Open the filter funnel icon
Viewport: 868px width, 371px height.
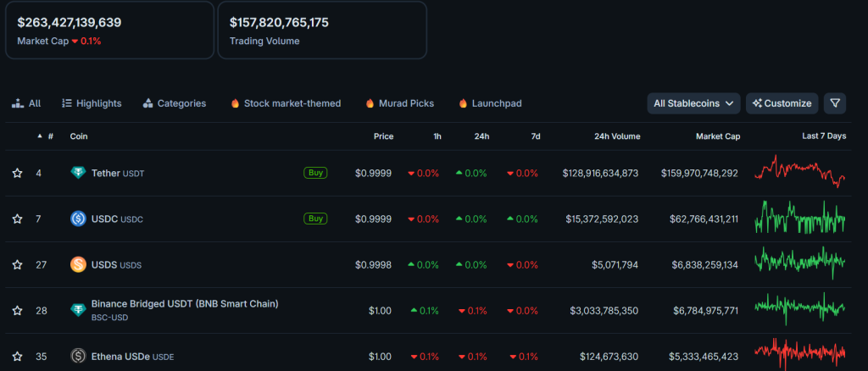coord(835,103)
